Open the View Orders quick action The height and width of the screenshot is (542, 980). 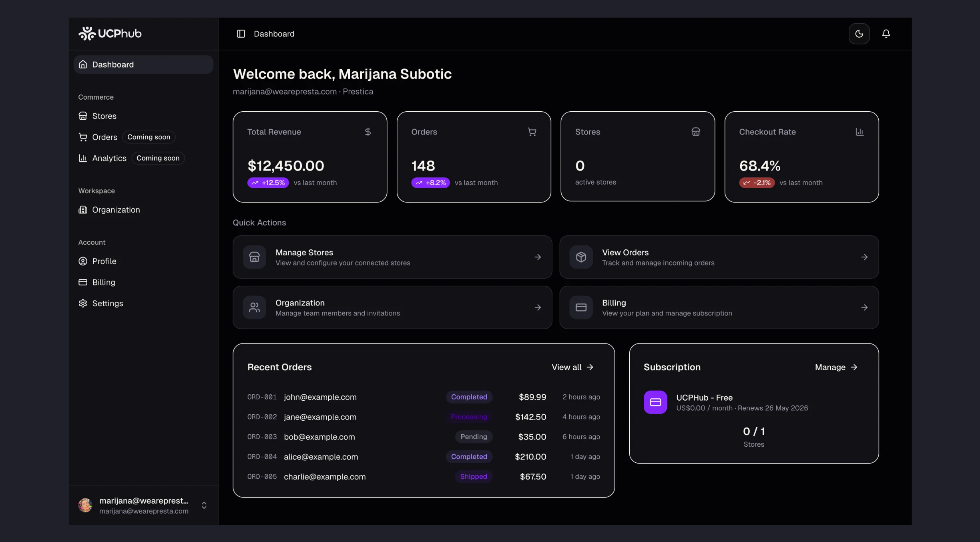[x=719, y=257]
